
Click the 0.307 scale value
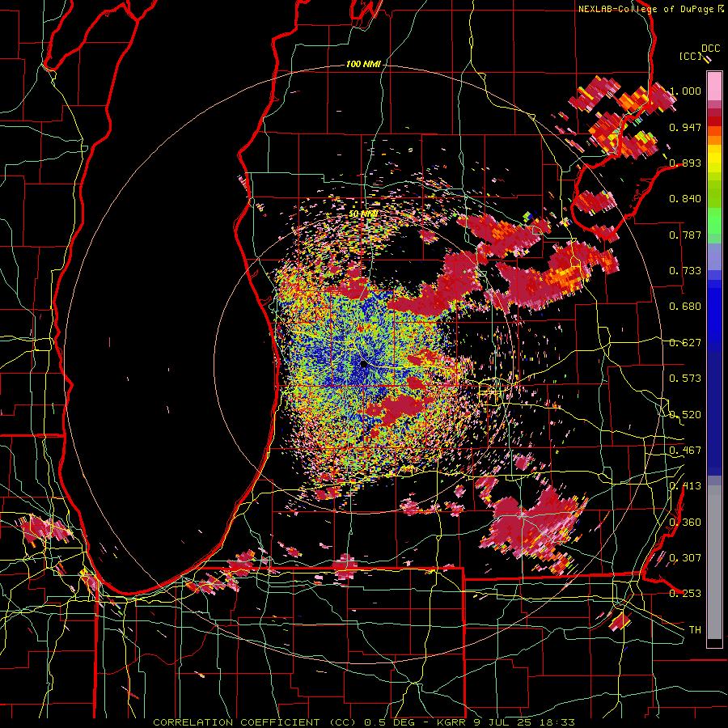click(685, 557)
